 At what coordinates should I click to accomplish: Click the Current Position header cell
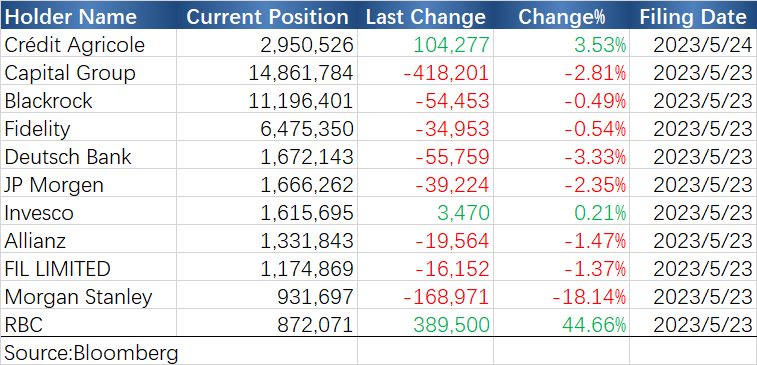267,17
